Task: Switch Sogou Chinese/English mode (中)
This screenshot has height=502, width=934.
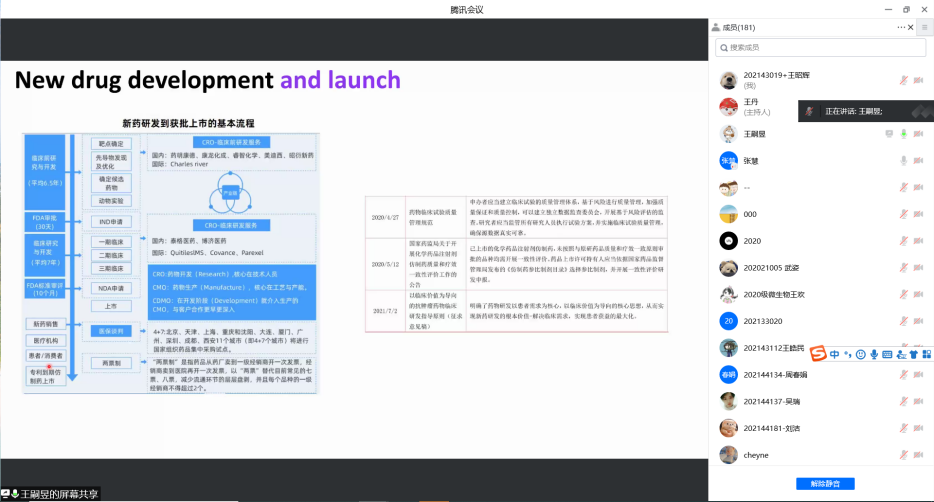Action: pyautogui.click(x=835, y=354)
